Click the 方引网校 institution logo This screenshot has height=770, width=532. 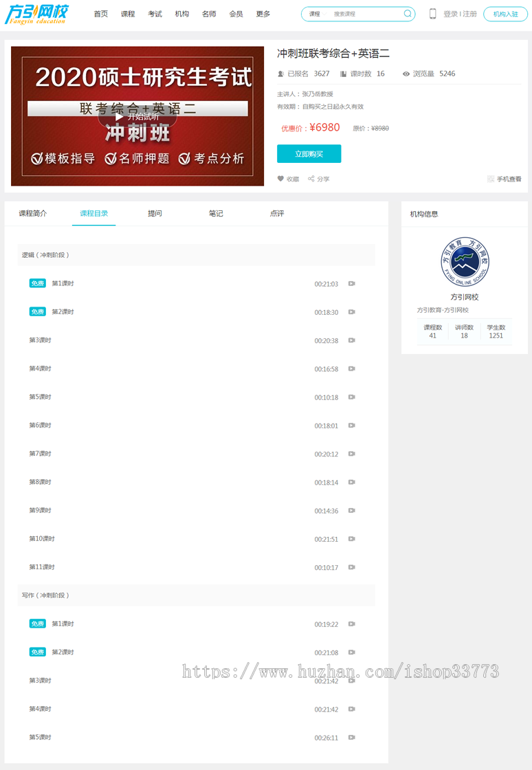coord(464,262)
